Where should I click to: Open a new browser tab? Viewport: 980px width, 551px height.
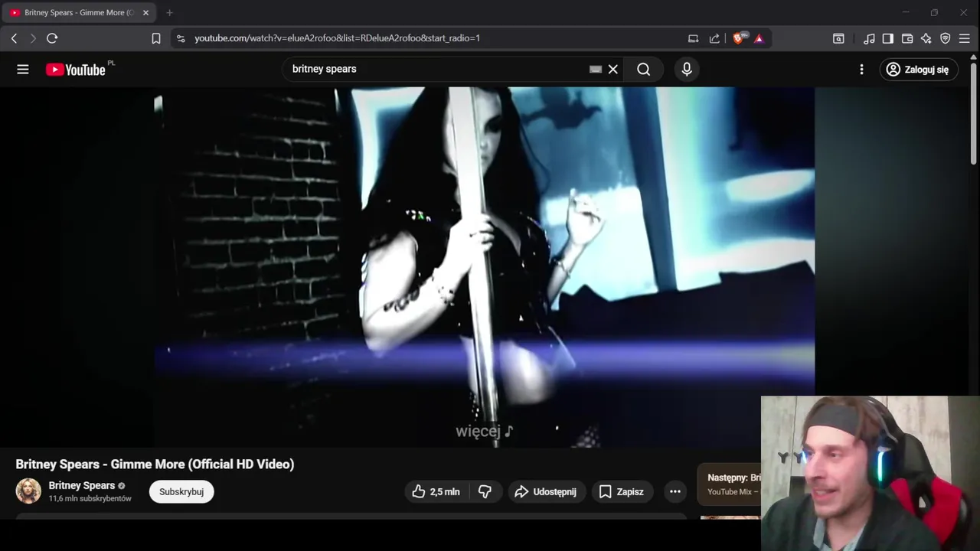[x=169, y=13]
